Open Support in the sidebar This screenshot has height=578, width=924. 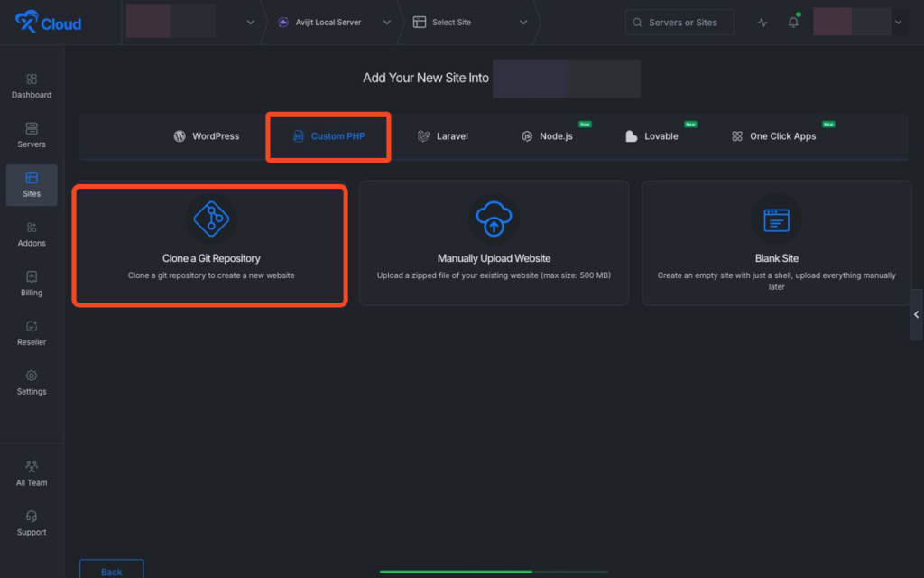point(32,524)
